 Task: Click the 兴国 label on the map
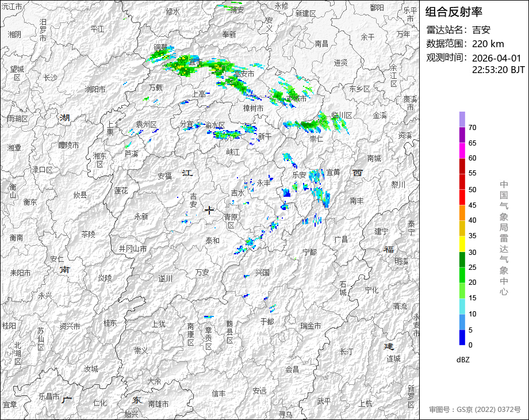click(x=262, y=272)
